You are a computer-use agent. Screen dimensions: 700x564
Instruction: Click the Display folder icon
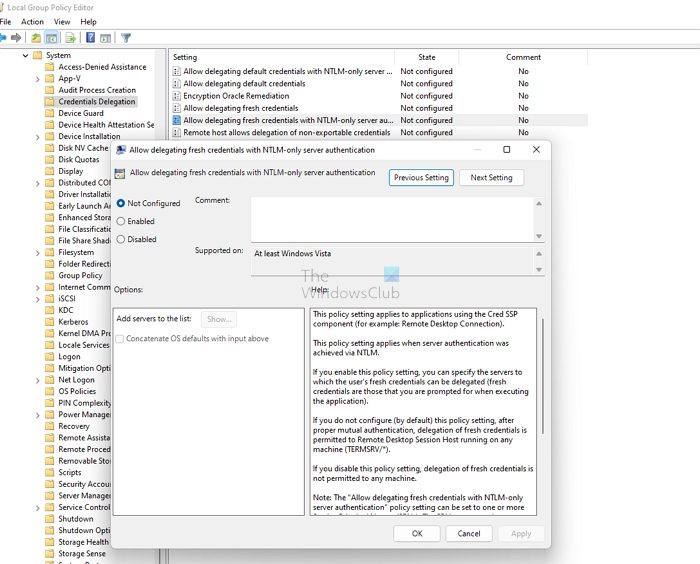50,171
